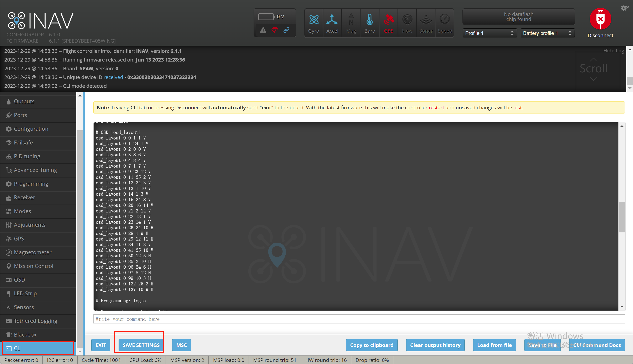Open the Failsafe tab
633x364 pixels.
pos(38,142)
